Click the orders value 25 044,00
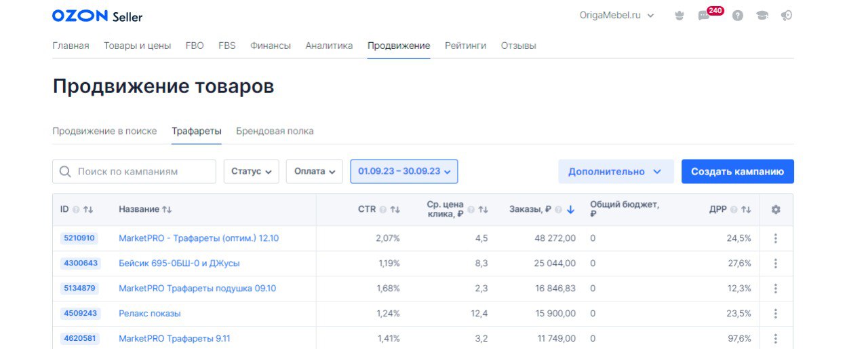Viewport: 868px width, 349px height. 555,263
